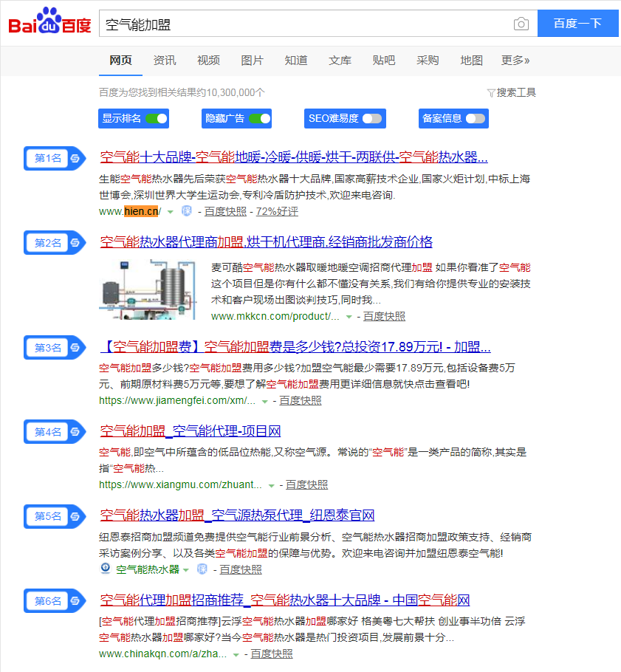
Task: Open result 空气能热水器加盟_空气源热泵代理_纽恩泰官网
Action: tap(237, 515)
